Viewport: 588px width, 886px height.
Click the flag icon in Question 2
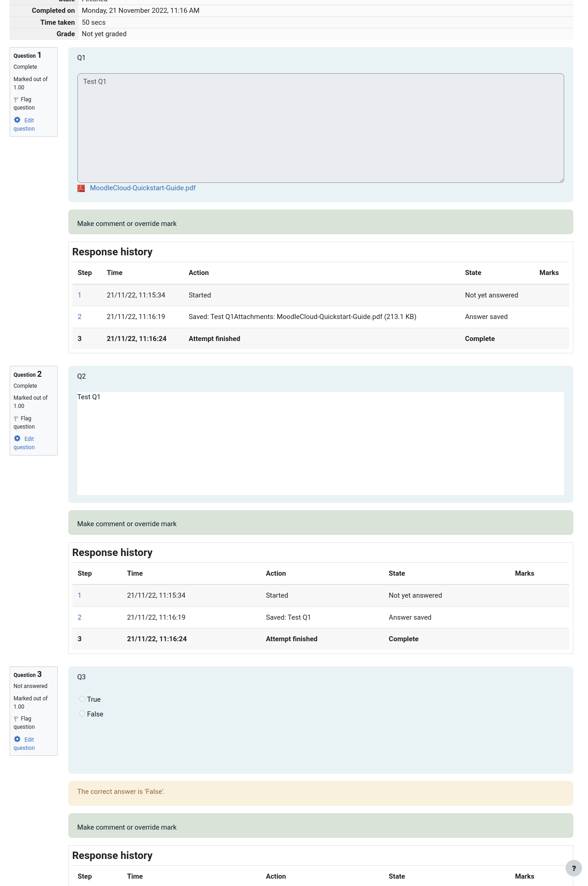[x=16, y=418]
